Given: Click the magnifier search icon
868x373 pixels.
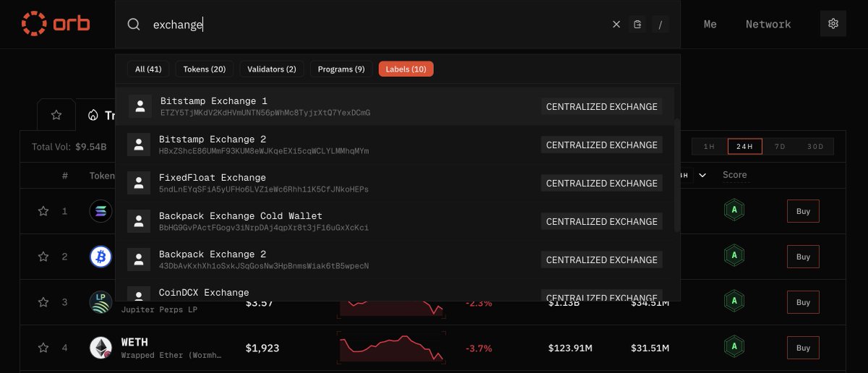Looking at the screenshot, I should [x=134, y=25].
